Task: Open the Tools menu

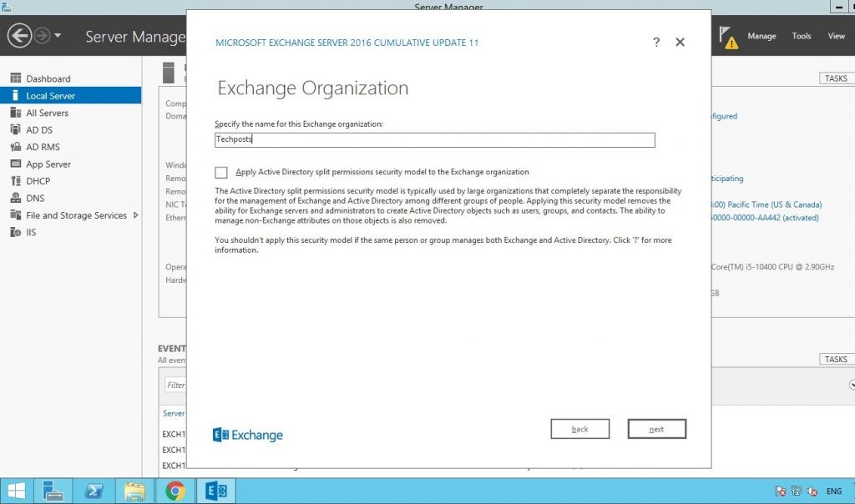Action: click(x=802, y=36)
